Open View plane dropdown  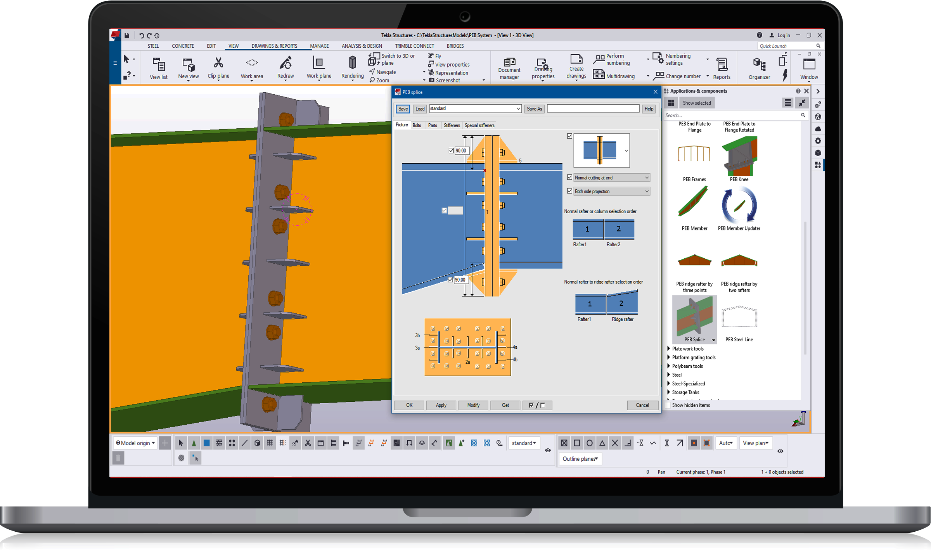pos(755,443)
